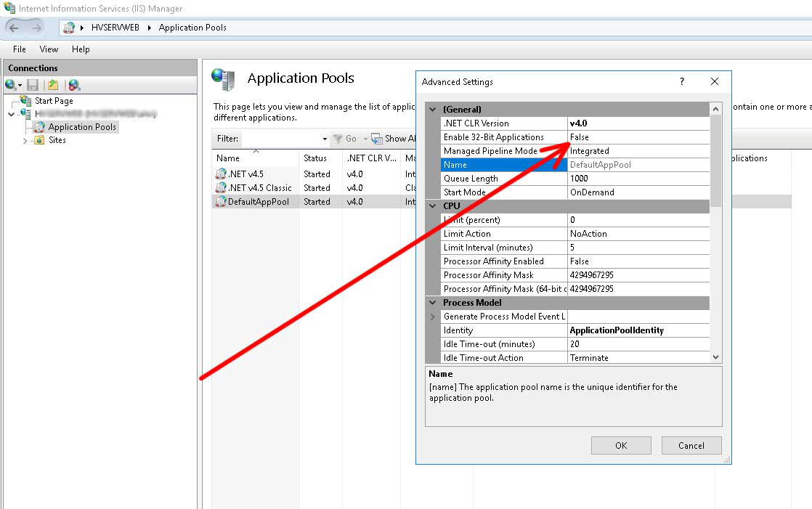
Task: Sort pools by .NET CLR Version column header
Action: tap(371, 158)
